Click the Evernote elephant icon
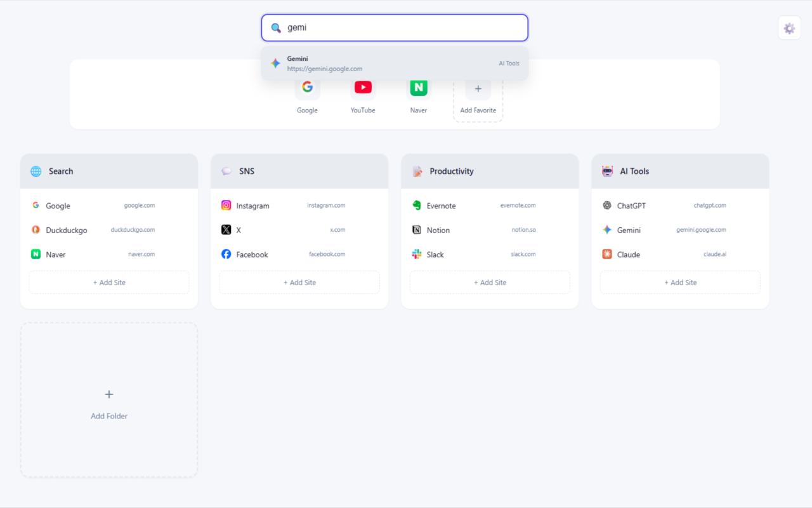Image resolution: width=812 pixels, height=508 pixels. (417, 205)
